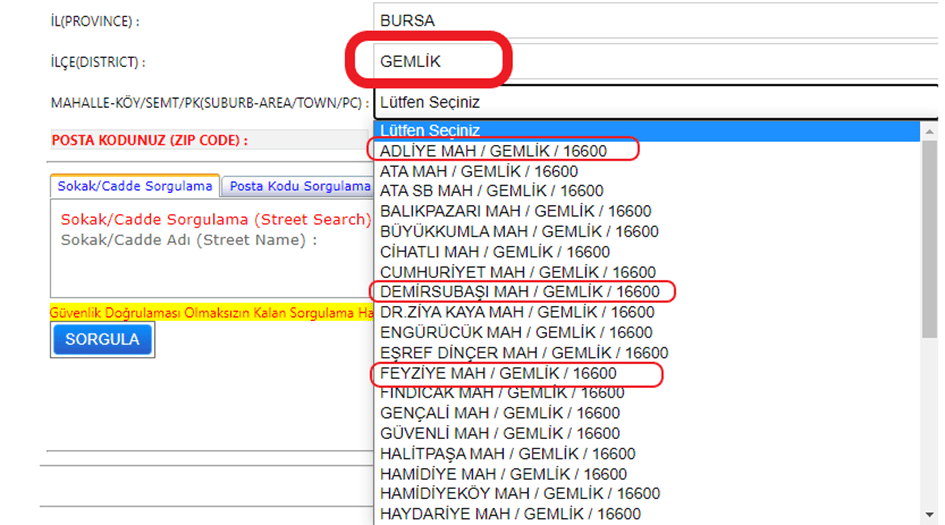Open the İL (Province) dropdown showing BURSA
The image size is (945, 525).
pos(655,20)
